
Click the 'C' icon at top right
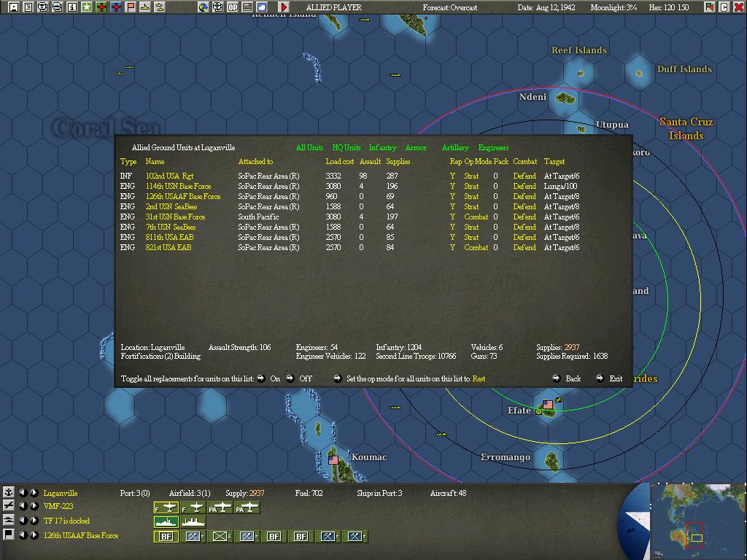point(724,7)
